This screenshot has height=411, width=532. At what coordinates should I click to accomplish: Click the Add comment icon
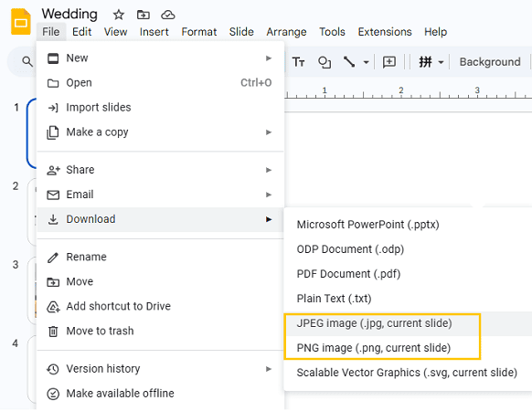click(x=389, y=62)
